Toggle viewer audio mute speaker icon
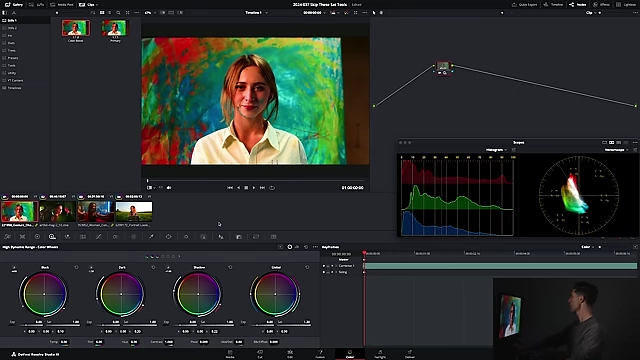The width and height of the screenshot is (640, 360). pos(169,188)
